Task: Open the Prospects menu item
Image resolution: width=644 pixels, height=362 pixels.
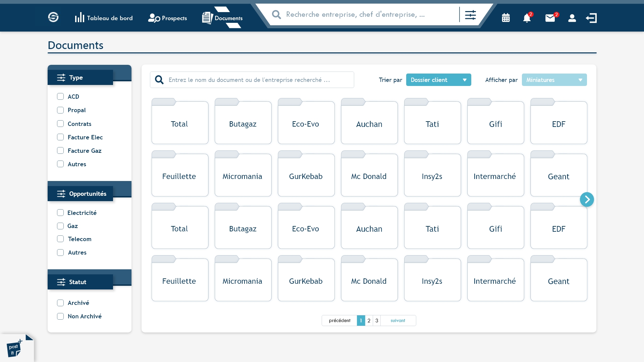Action: pyautogui.click(x=167, y=18)
